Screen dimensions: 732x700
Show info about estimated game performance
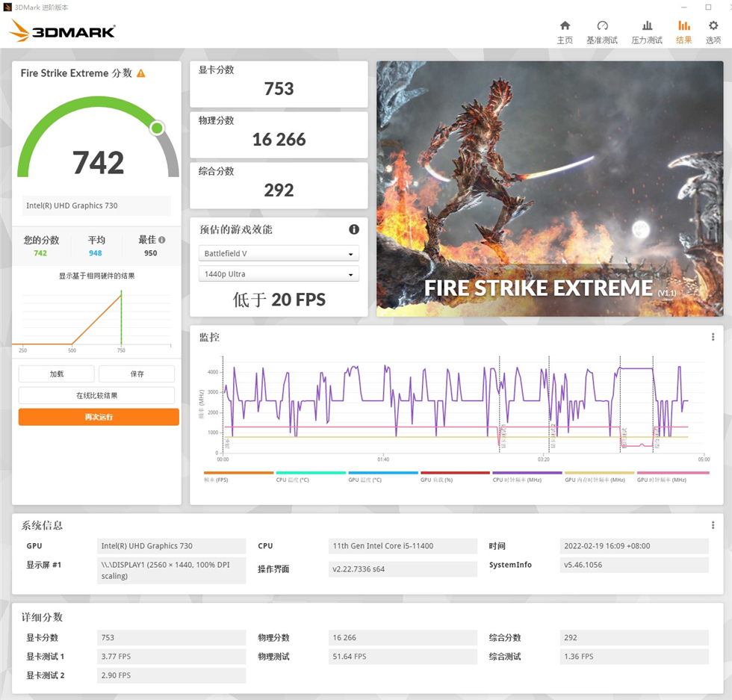[354, 229]
